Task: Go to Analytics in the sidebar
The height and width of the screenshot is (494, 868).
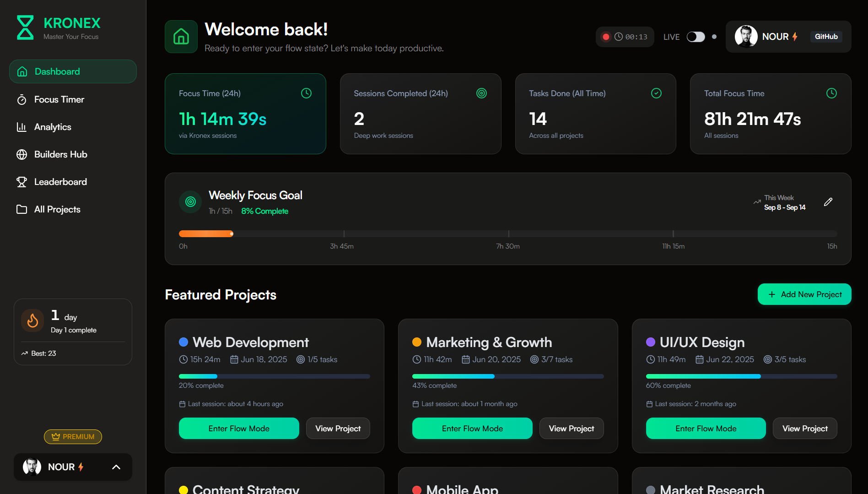Action: (x=53, y=127)
